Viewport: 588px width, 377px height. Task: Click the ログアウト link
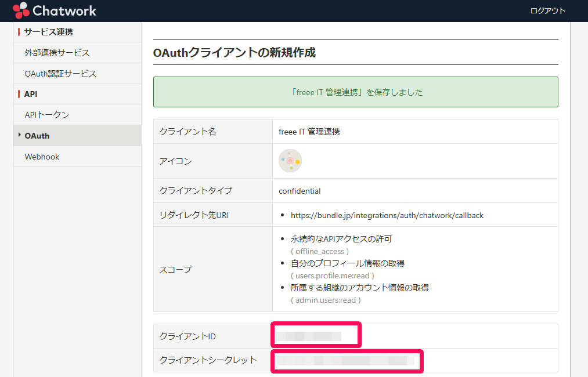[x=547, y=10]
